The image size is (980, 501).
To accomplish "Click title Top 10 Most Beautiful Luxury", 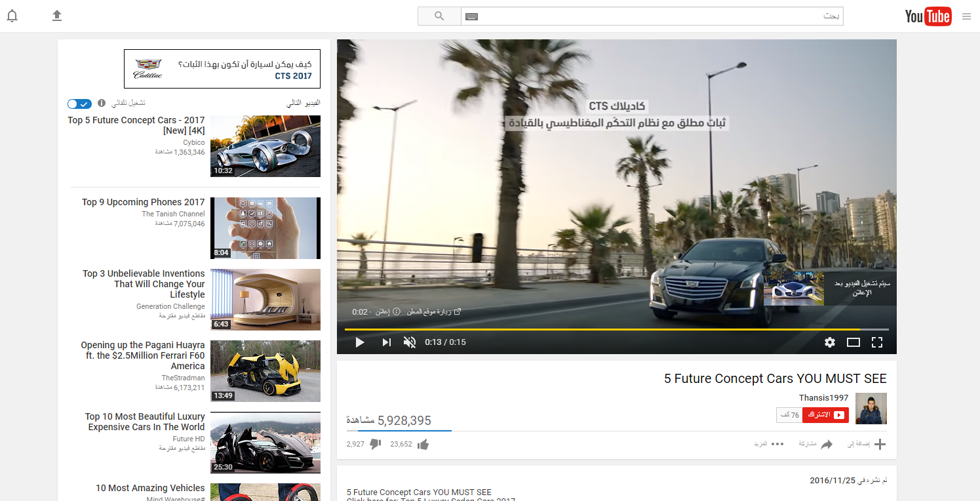I will point(145,422).
